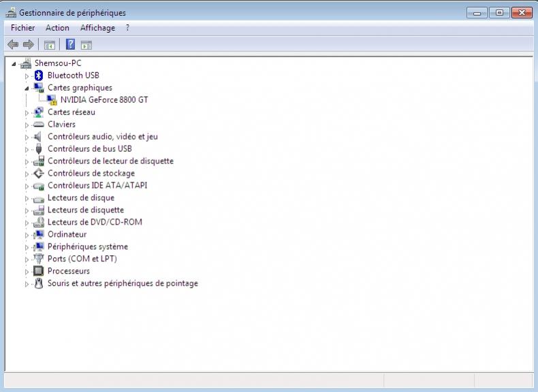
Task: Click the Back arrow toolbar icon
Action: [x=13, y=45]
